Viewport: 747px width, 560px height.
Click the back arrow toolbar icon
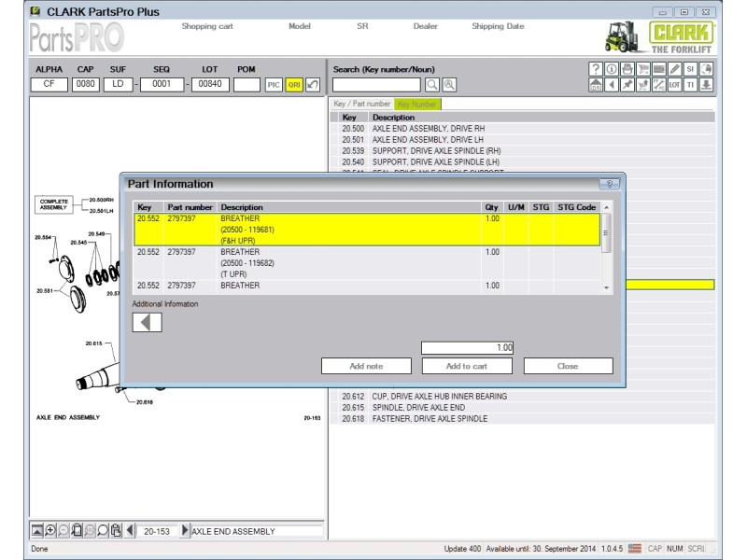(x=612, y=85)
